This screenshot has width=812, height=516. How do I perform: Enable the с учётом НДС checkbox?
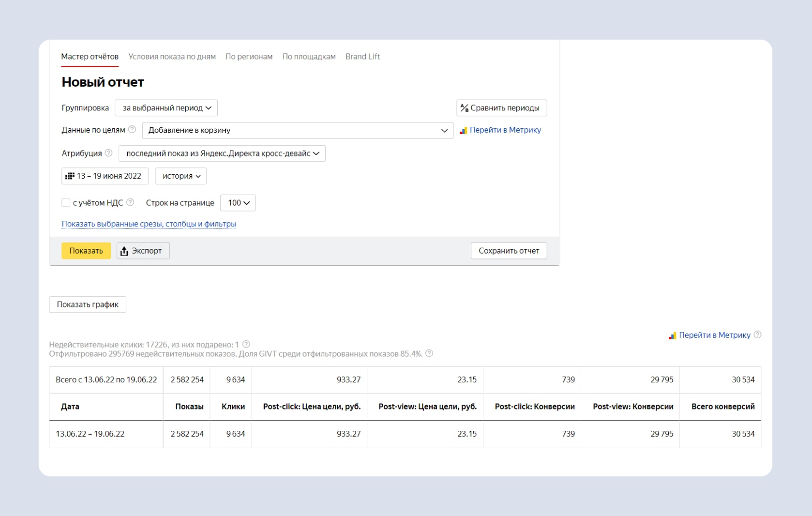(x=66, y=203)
